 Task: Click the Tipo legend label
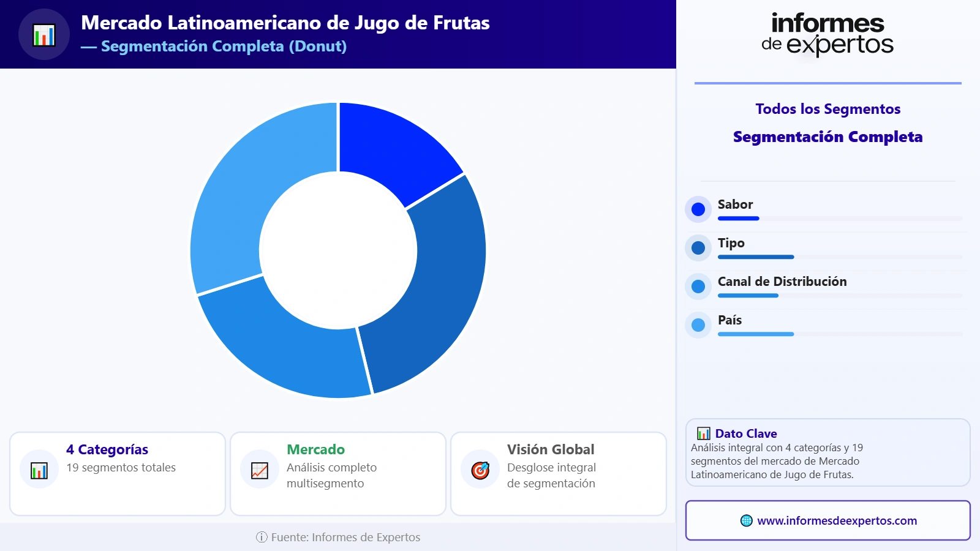pyautogui.click(x=731, y=243)
